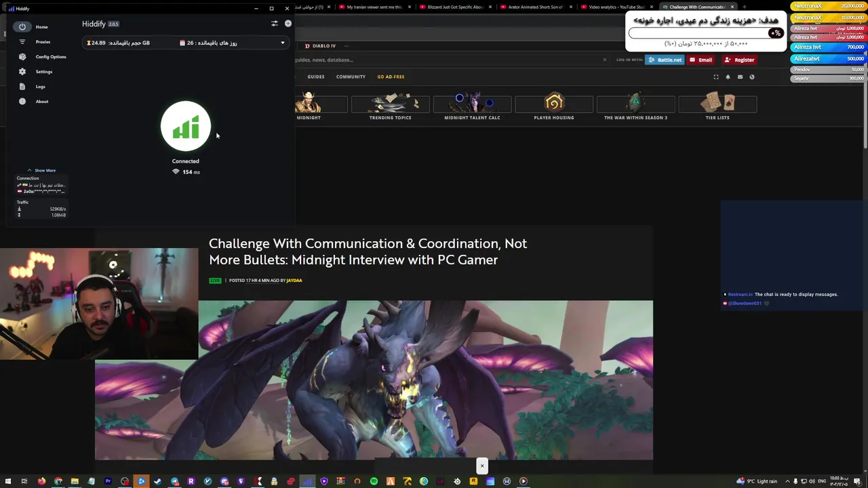Open the Midnight featured card

click(x=321, y=106)
